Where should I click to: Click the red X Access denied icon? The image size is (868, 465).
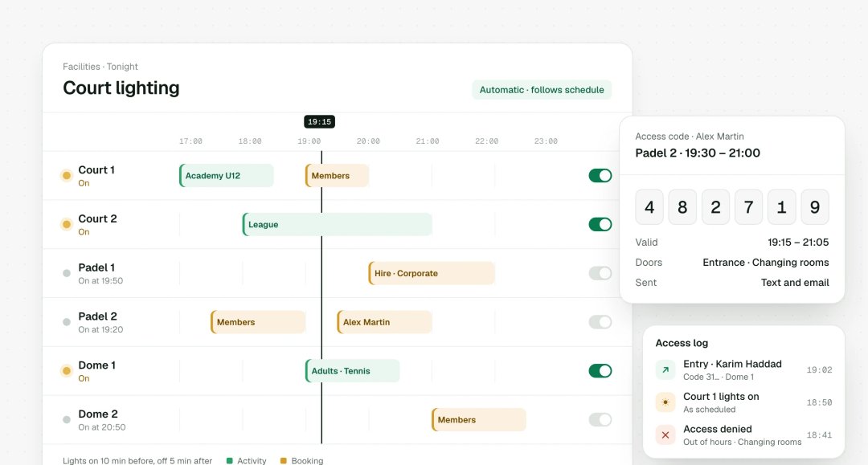[665, 435]
